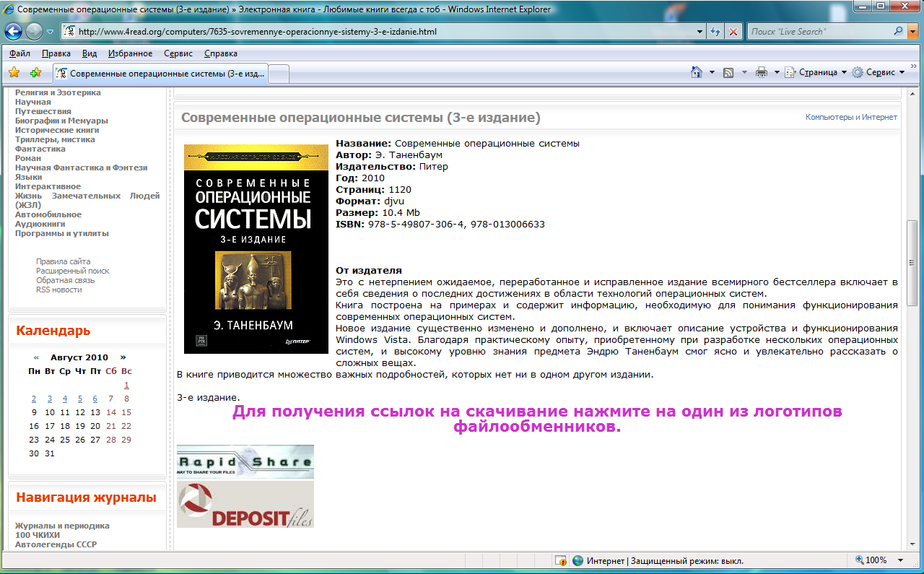Click the Обратная связь link
Image resolution: width=924 pixels, height=574 pixels.
point(66,280)
